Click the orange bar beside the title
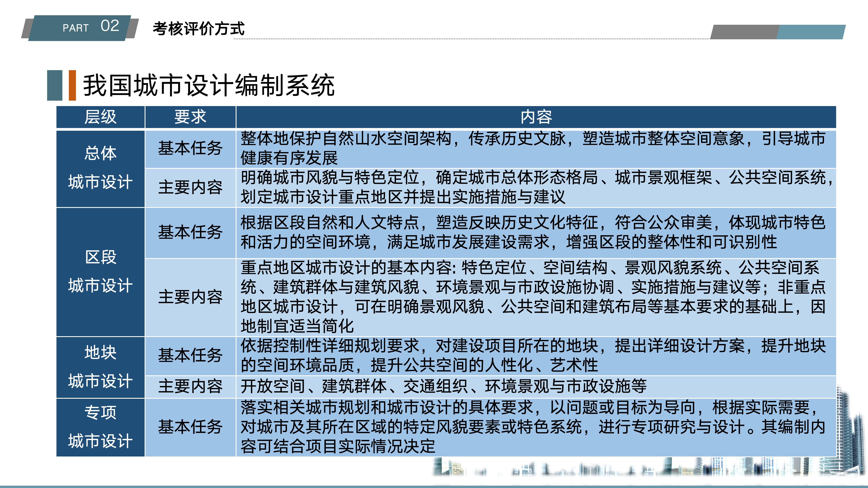This screenshot has width=868, height=488. [72, 85]
